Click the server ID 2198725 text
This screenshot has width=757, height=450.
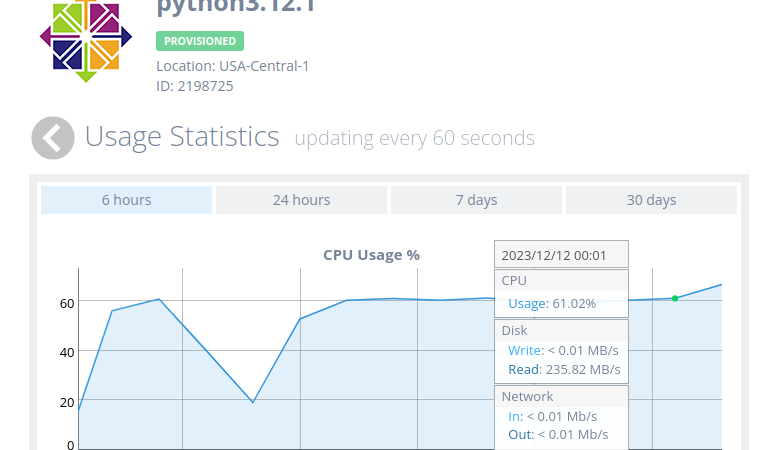(194, 86)
